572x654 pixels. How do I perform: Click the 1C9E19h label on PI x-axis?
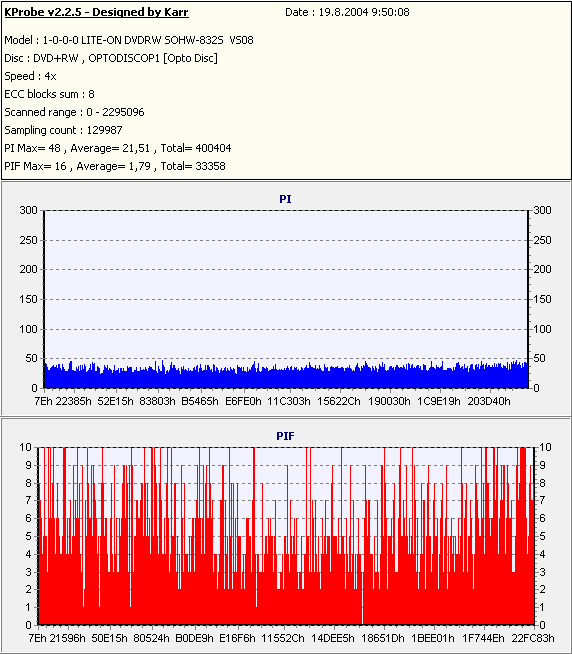439,401
